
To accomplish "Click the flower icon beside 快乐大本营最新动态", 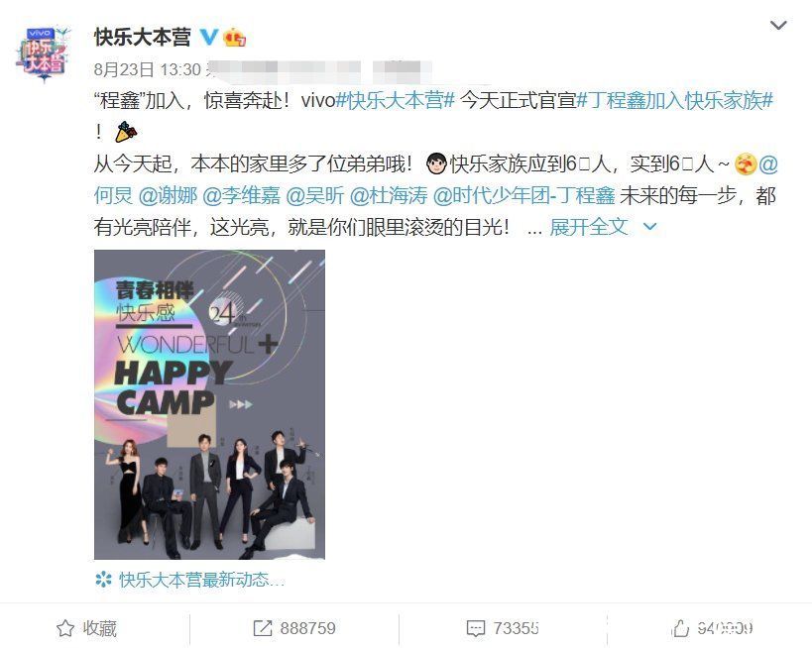I will [x=103, y=580].
